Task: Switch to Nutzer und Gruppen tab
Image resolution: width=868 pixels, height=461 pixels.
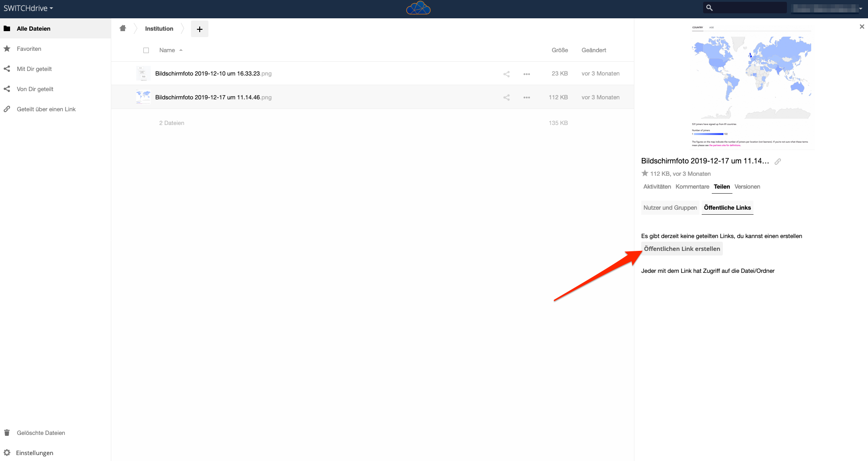Action: 670,208
